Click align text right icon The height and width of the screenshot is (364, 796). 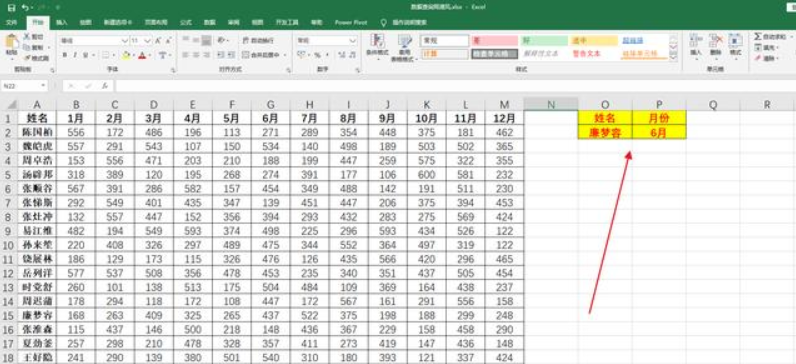click(x=206, y=55)
